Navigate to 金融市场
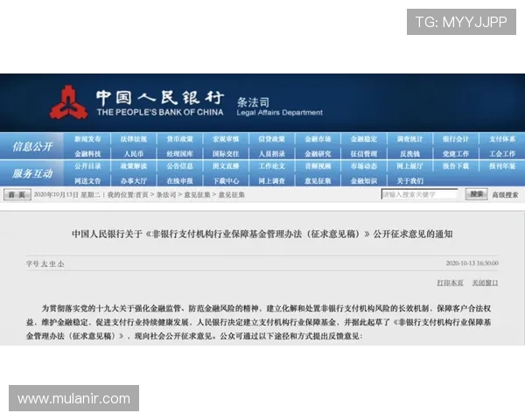This screenshot has height=420, width=525. coord(318,139)
